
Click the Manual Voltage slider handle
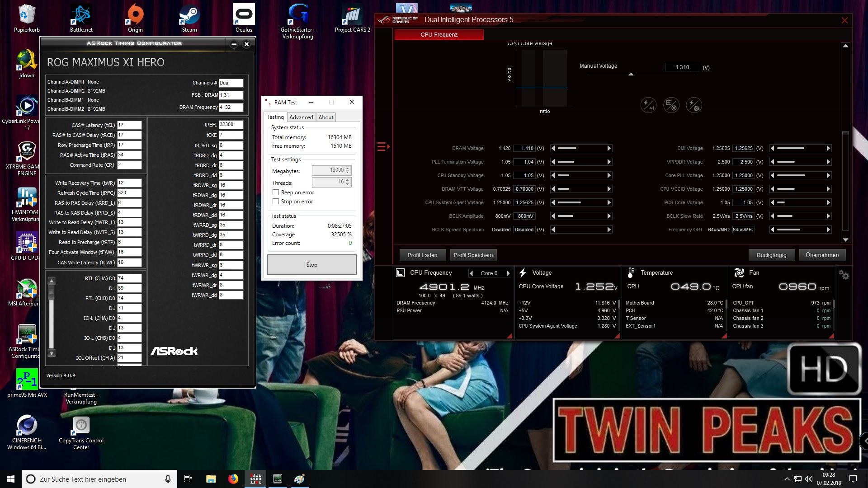631,74
